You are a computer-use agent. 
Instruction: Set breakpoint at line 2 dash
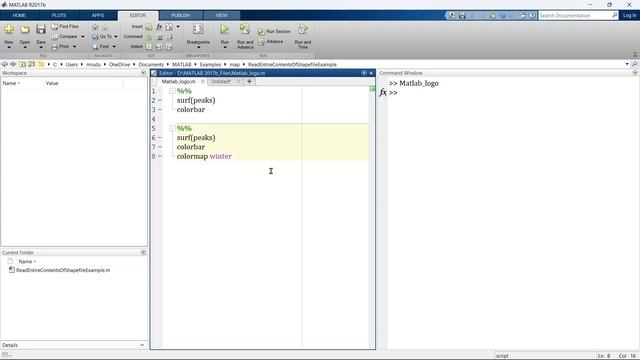tap(160, 100)
